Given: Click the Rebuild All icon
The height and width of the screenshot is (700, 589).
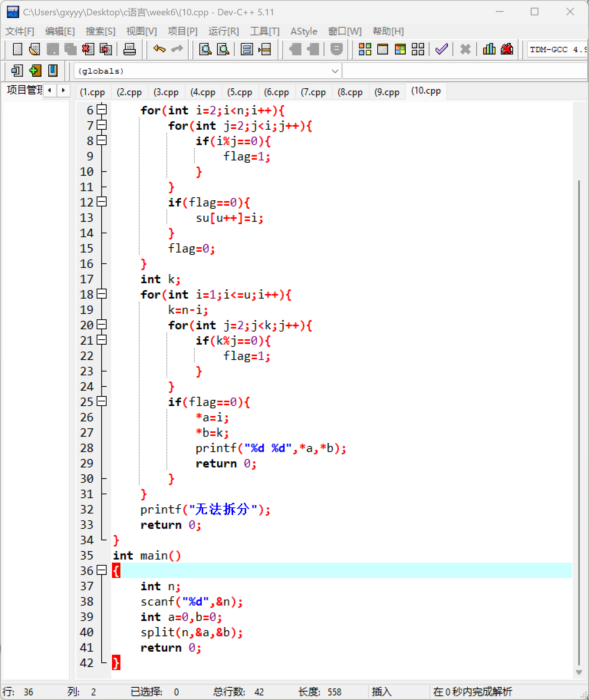Looking at the screenshot, I should (418, 49).
